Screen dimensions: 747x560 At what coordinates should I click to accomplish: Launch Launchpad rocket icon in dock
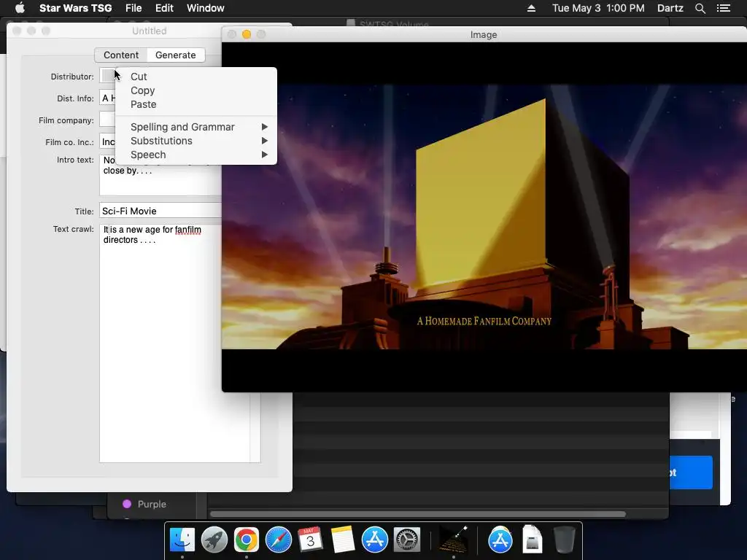(x=214, y=540)
